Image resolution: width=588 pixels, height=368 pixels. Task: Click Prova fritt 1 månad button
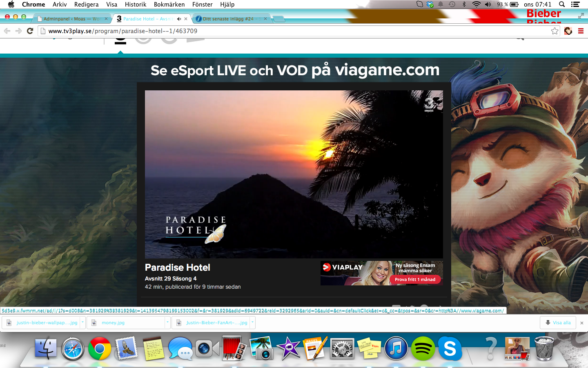pyautogui.click(x=415, y=280)
